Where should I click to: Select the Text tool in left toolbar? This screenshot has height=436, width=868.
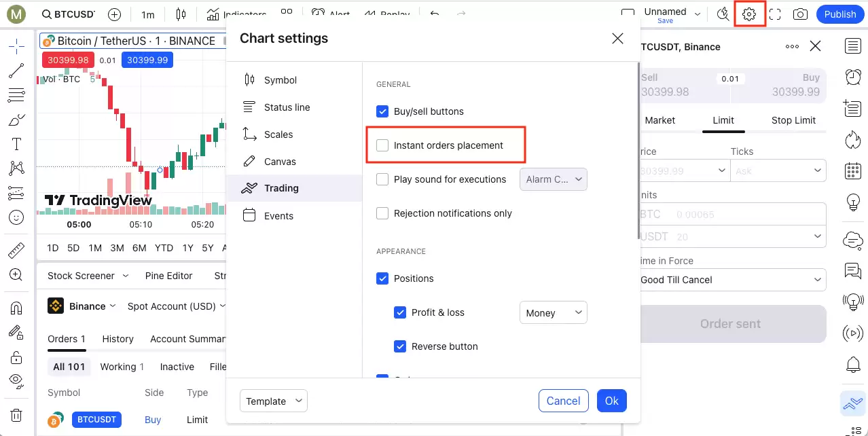pos(16,144)
